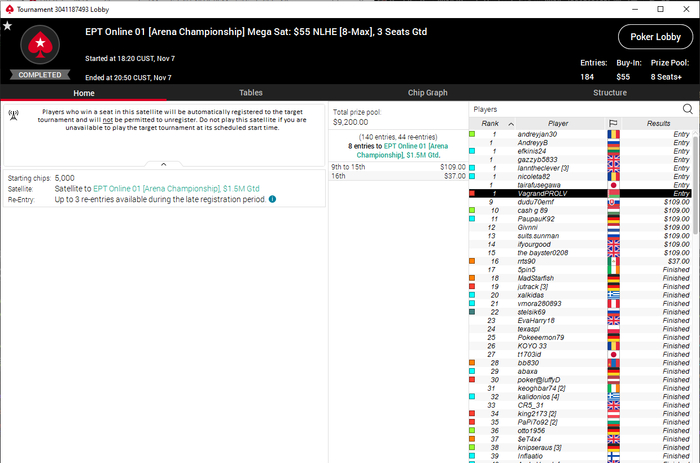Click the flag next to xalkidas
Image resolution: width=700 pixels, height=463 pixels.
(x=613, y=295)
